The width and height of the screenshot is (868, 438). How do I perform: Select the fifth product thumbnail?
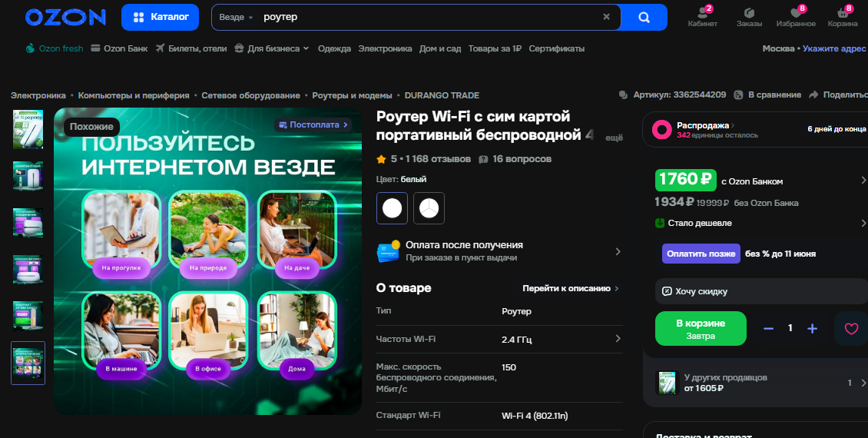[x=28, y=316]
